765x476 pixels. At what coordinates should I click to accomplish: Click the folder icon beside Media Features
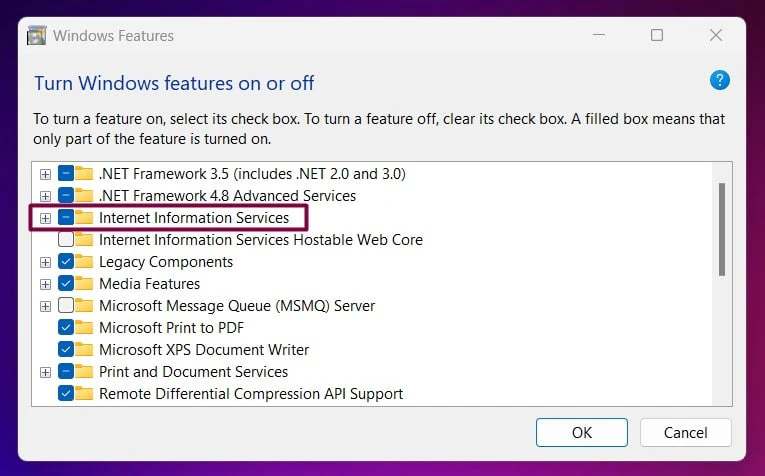84,283
